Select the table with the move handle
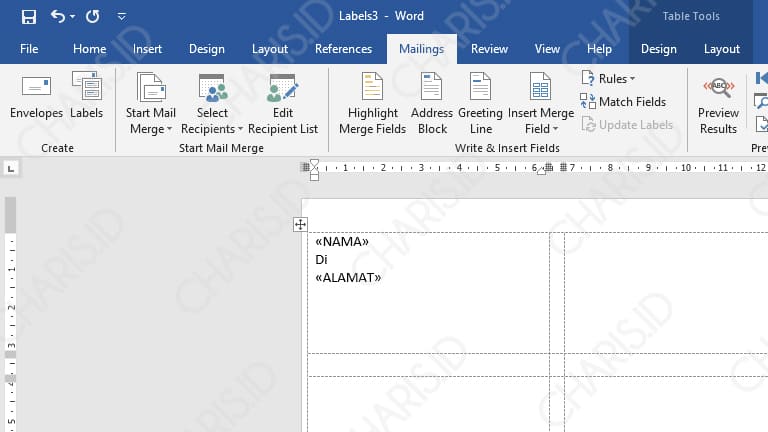 pos(300,224)
